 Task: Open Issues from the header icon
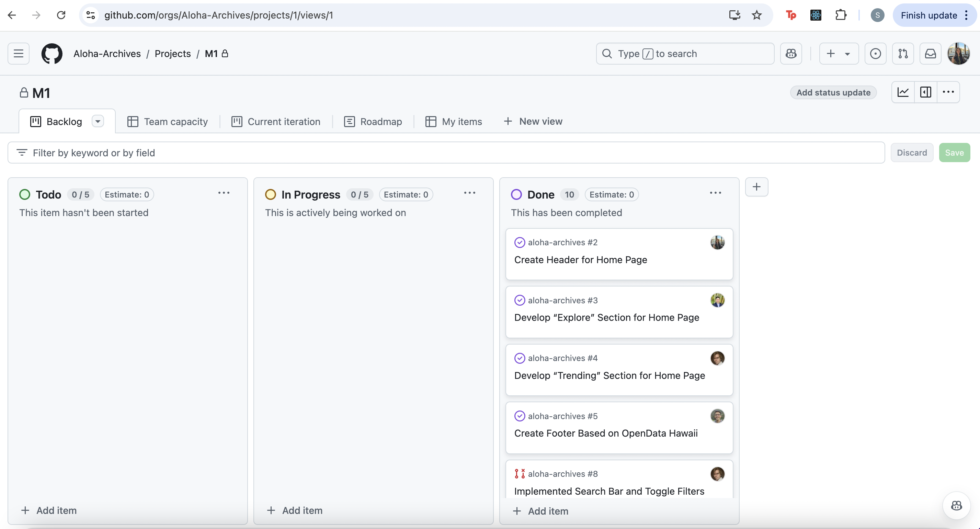[x=875, y=54]
